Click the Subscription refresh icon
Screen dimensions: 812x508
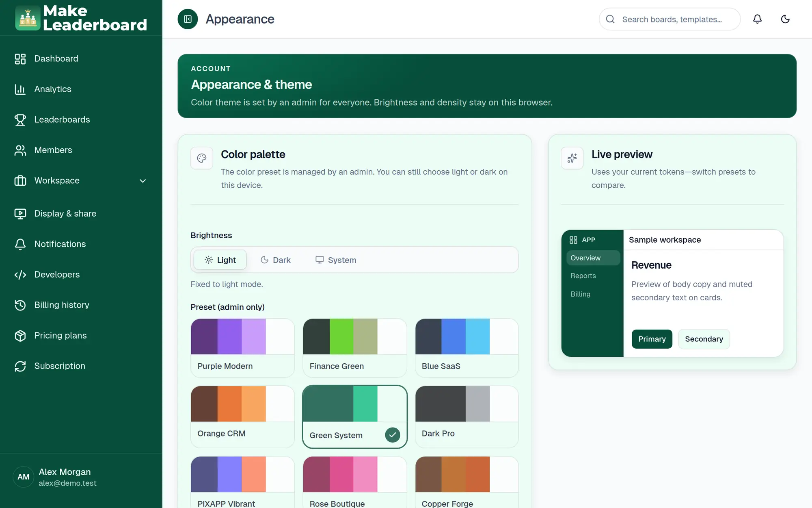[20, 366]
